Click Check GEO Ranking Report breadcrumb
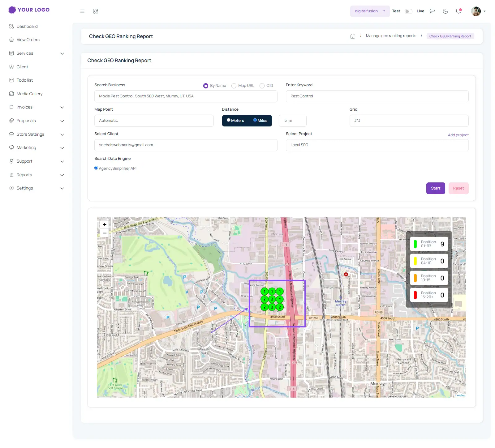This screenshot has width=495, height=448. tap(450, 36)
